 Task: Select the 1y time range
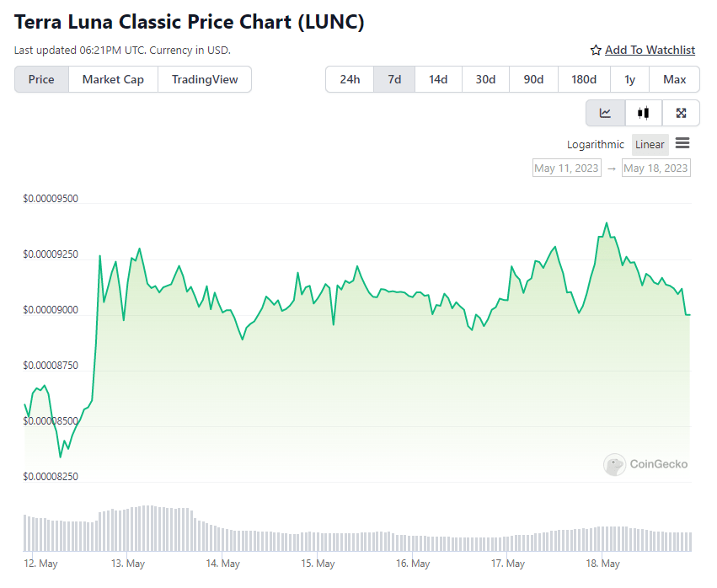pos(629,79)
